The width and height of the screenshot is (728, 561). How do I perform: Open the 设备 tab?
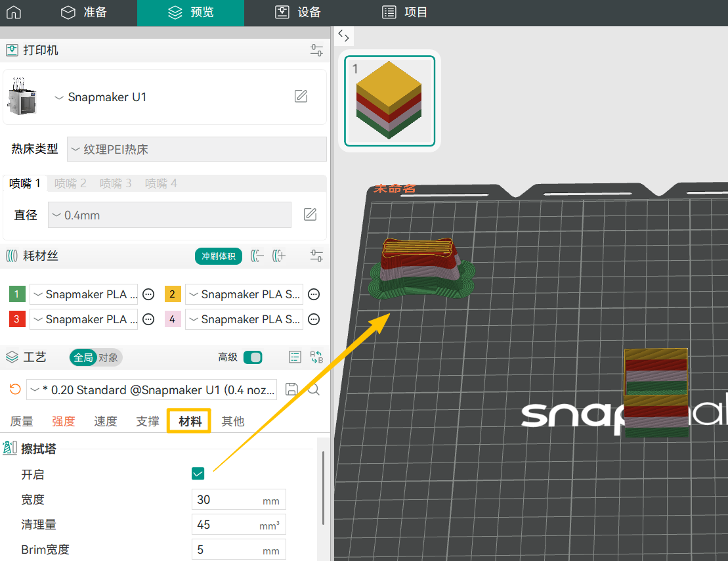[x=297, y=12]
